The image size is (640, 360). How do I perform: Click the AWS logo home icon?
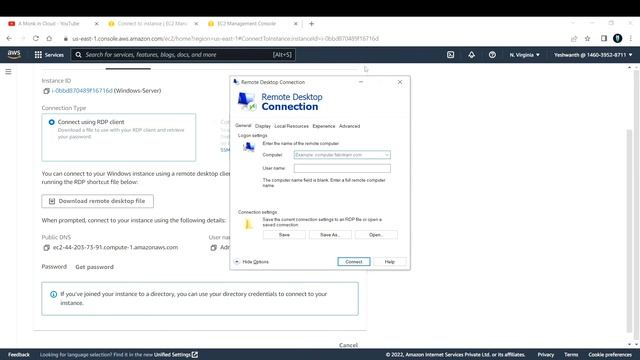pos(14,54)
